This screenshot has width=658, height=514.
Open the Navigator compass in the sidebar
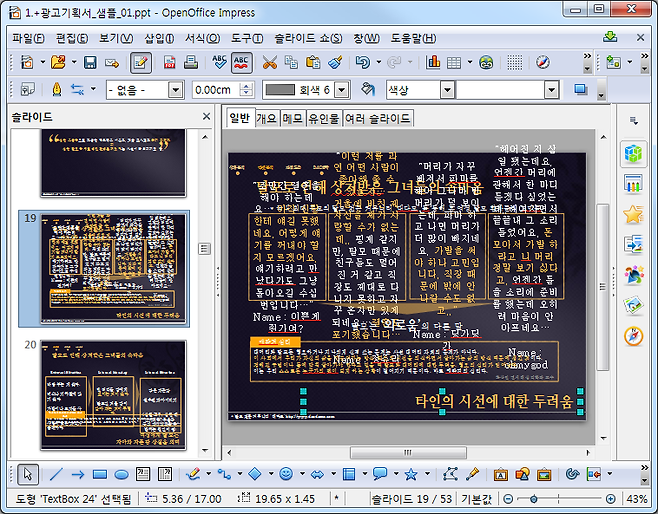click(x=633, y=335)
